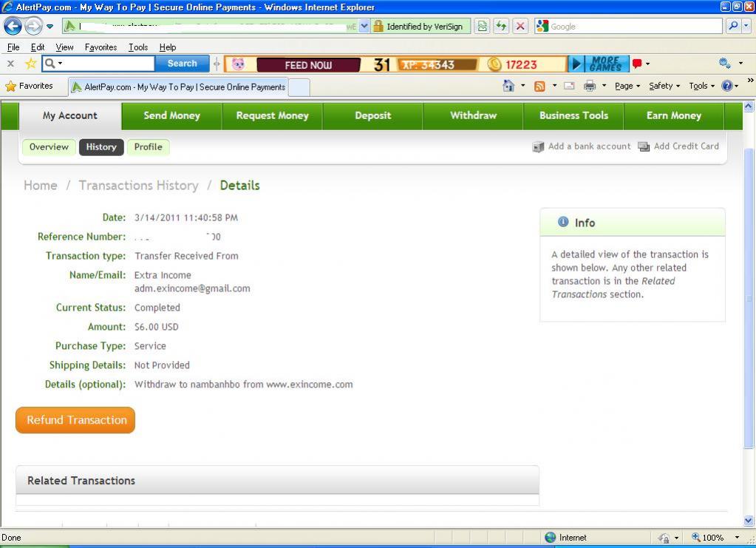Select the Overview sub-tab
This screenshot has height=548, width=756.
pyautogui.click(x=49, y=147)
